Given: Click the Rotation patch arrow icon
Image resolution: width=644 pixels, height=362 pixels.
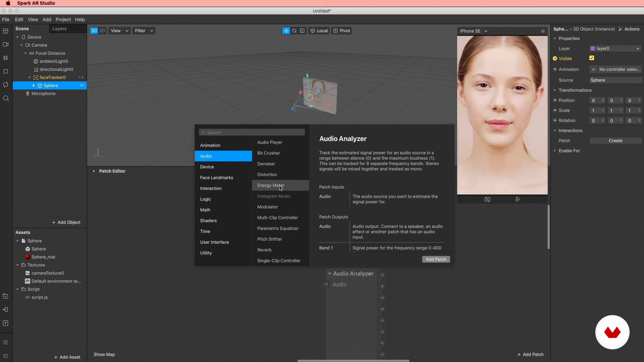Looking at the screenshot, I should point(555,120).
